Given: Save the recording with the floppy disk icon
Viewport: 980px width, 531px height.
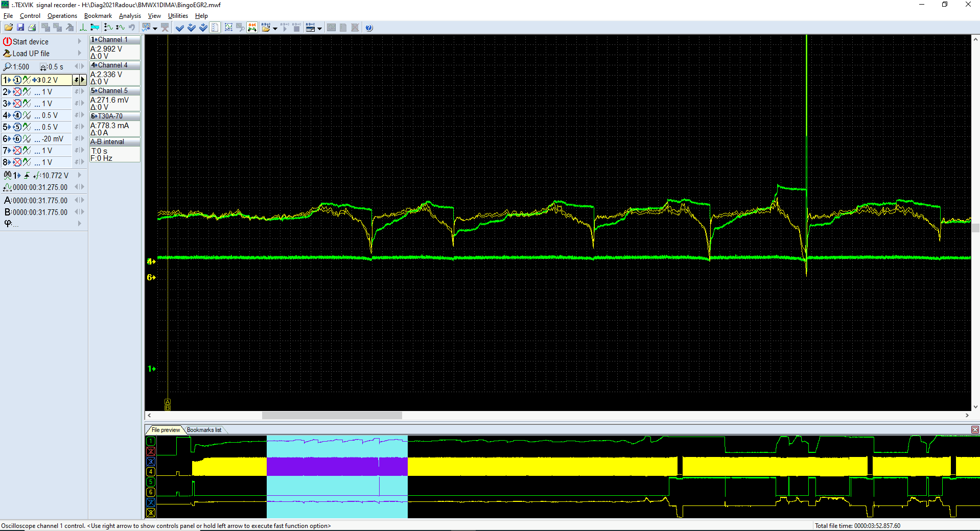Looking at the screenshot, I should coord(20,28).
